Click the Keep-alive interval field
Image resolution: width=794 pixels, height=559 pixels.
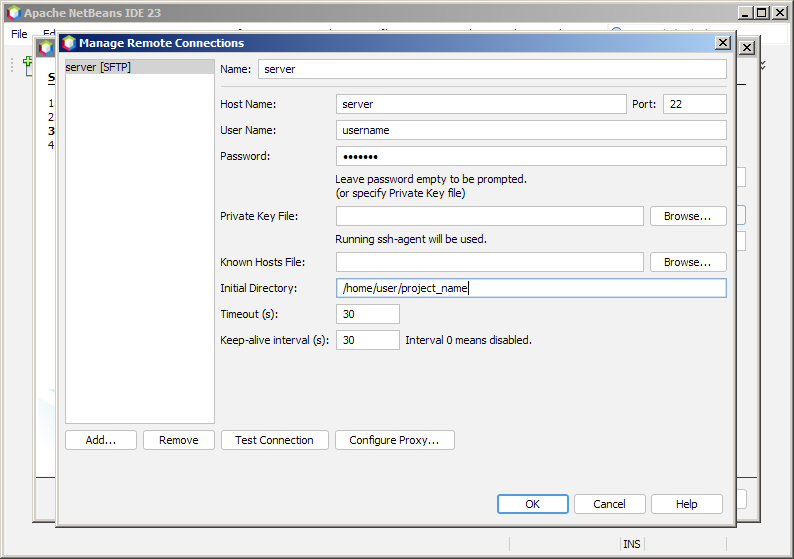point(367,340)
